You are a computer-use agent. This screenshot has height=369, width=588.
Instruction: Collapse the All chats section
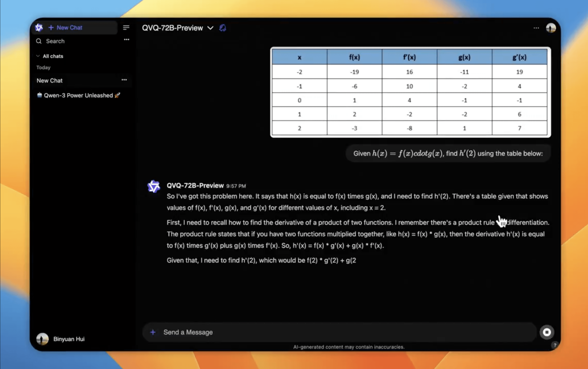pyautogui.click(x=50, y=56)
